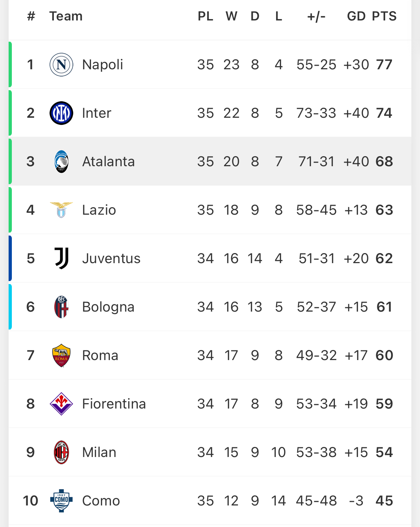Select the Bologna club badge
Screen dimensions: 420x527
point(61,307)
